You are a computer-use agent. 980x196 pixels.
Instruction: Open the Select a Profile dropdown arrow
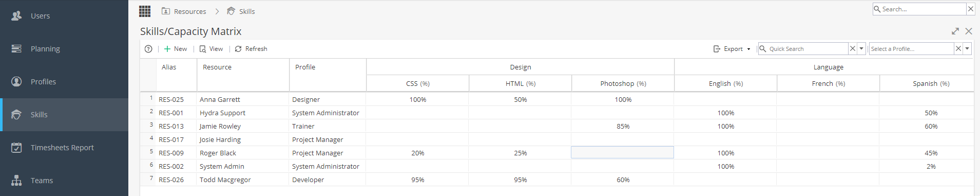pyautogui.click(x=967, y=49)
